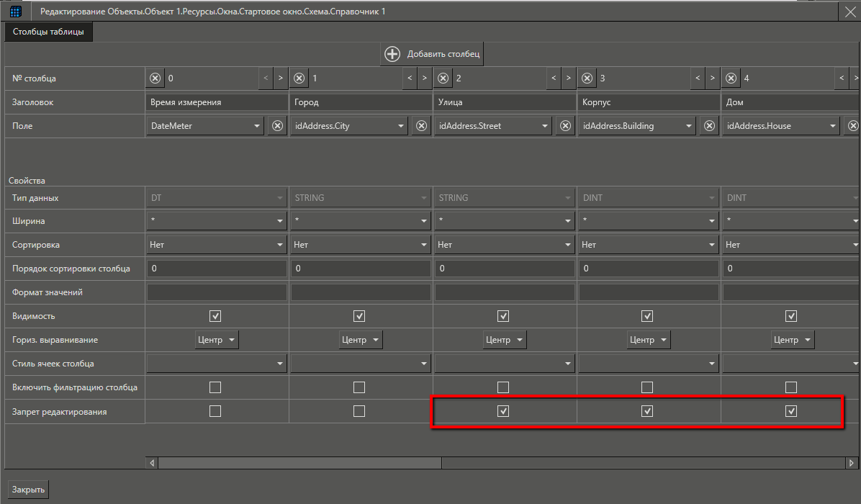Image resolution: width=861 pixels, height=504 pixels.
Task: Click the Добавить столбец button
Action: pos(432,54)
